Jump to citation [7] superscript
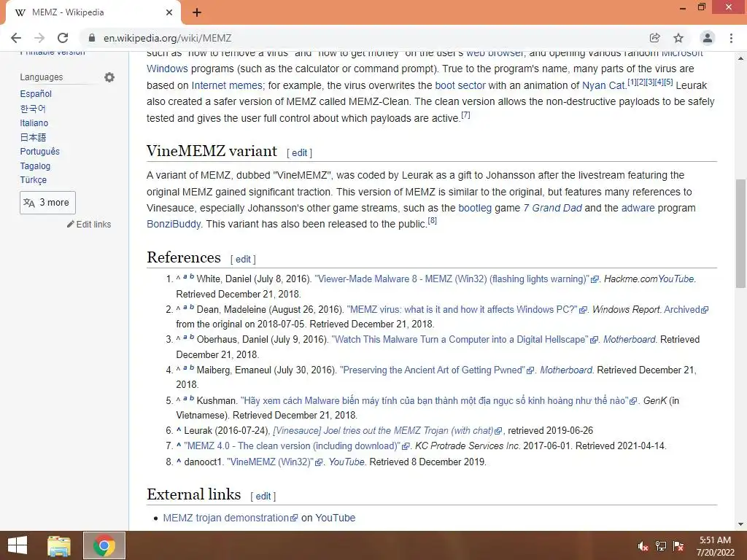 point(465,114)
